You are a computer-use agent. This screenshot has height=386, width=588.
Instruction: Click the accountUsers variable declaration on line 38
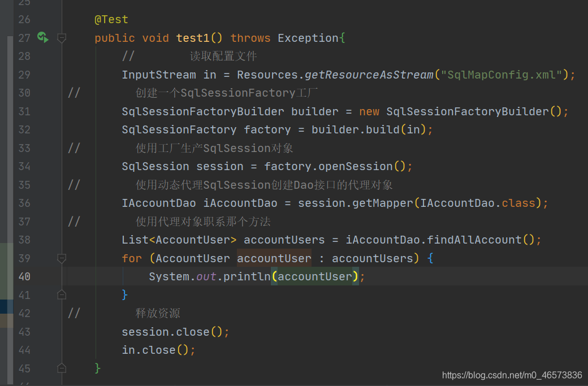pos(284,240)
